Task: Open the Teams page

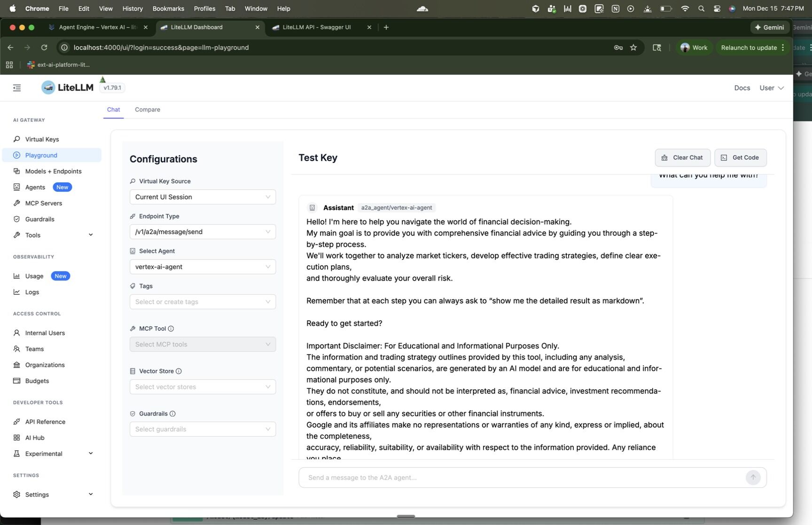Action: tap(34, 349)
